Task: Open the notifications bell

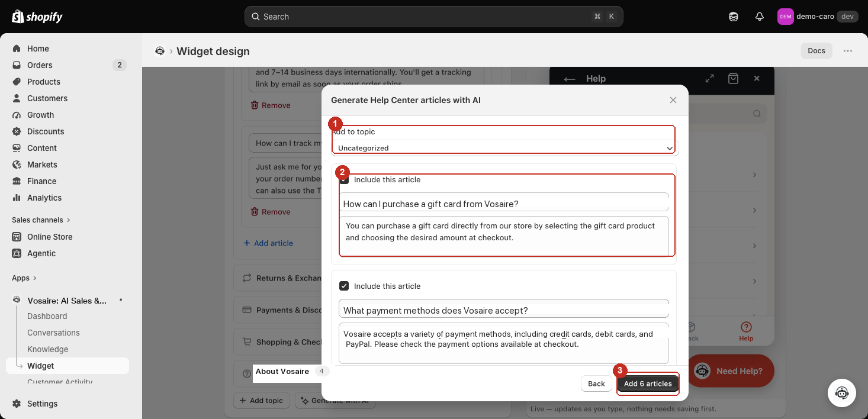Action: point(760,17)
